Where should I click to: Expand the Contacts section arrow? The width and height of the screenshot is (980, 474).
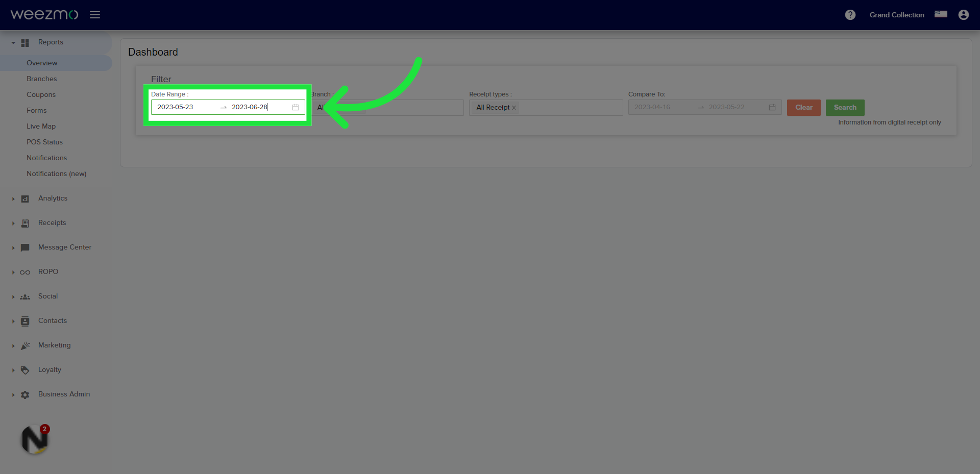pos(13,321)
